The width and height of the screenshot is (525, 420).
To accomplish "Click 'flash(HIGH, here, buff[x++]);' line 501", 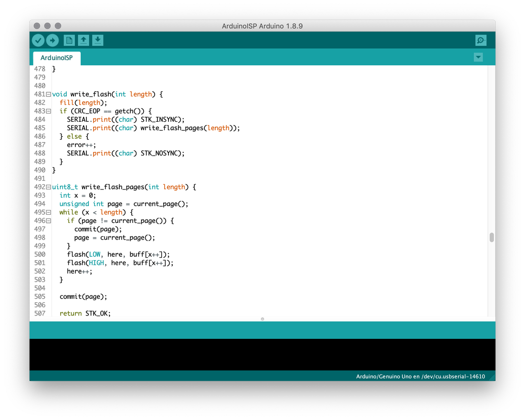I will click(120, 263).
